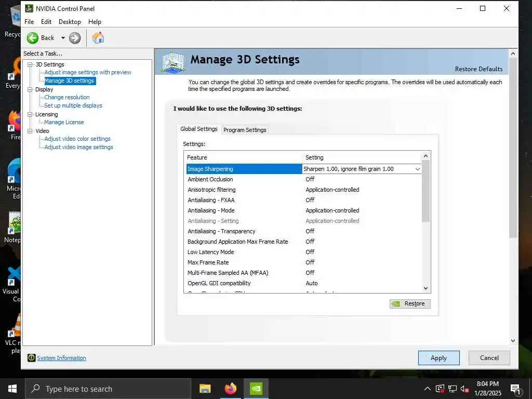Click main panel scroll down arrow
Screen dimensions: 532x399
tap(513, 340)
